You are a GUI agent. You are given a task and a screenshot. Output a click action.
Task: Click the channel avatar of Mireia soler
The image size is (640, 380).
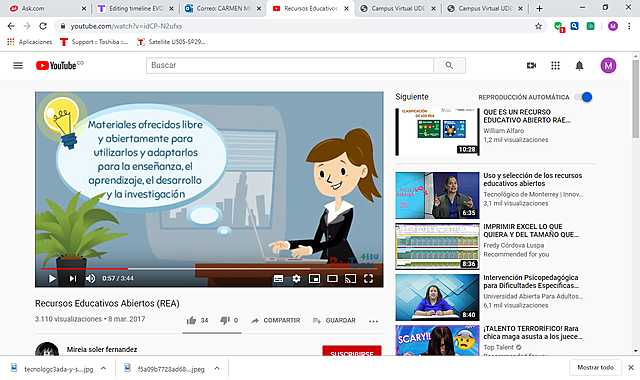coord(47,350)
